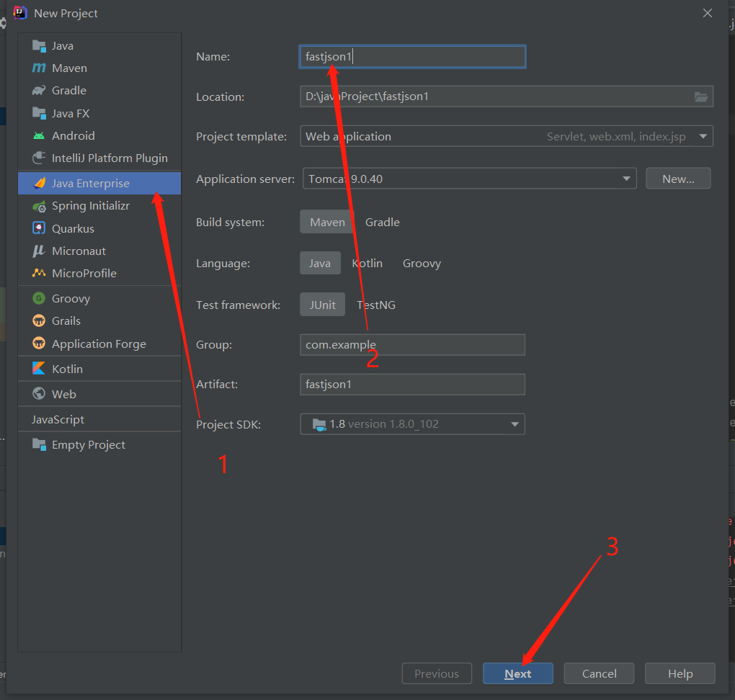
Task: Pick the MicroProfile icon
Action: point(39,273)
